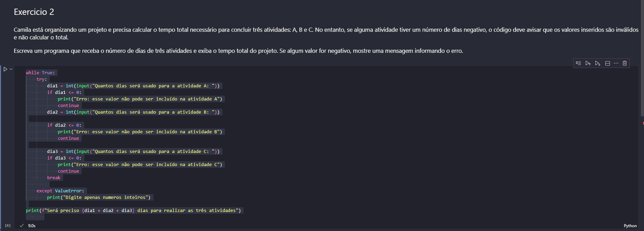Execute cells above with toolbar icon
The image size is (644, 231).
point(588,63)
